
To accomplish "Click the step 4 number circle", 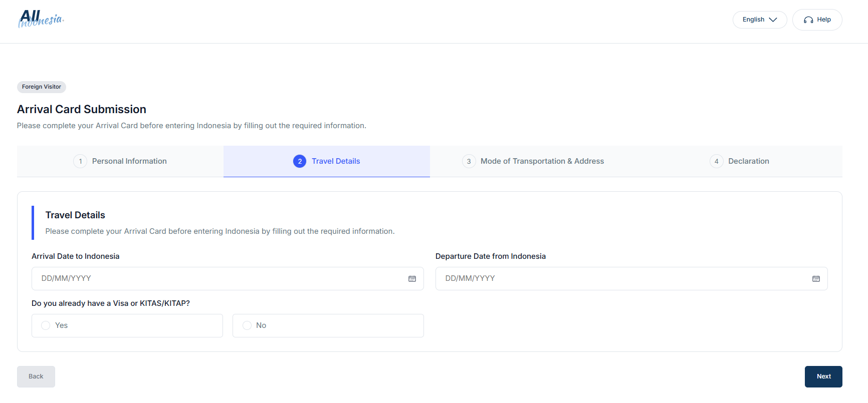I will tap(716, 161).
